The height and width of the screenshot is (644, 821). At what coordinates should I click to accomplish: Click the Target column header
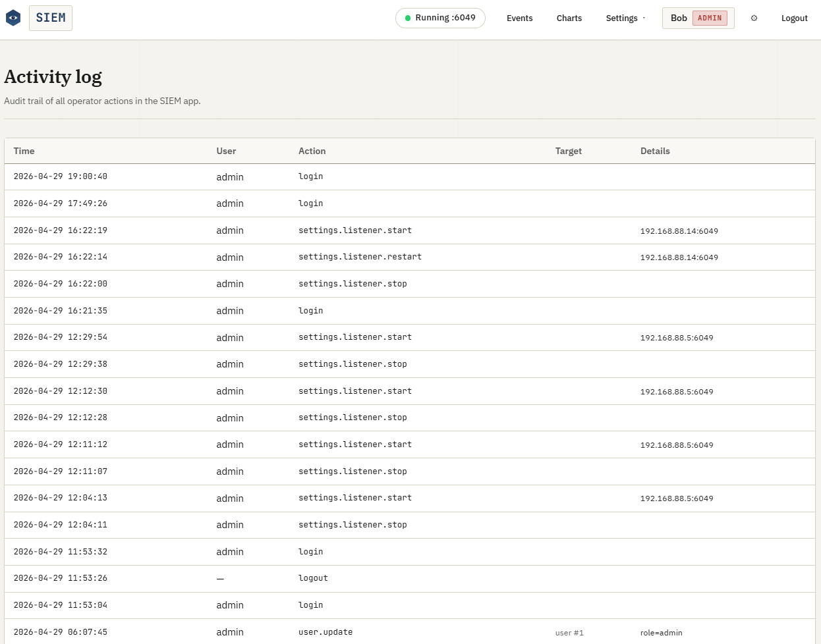tap(568, 151)
